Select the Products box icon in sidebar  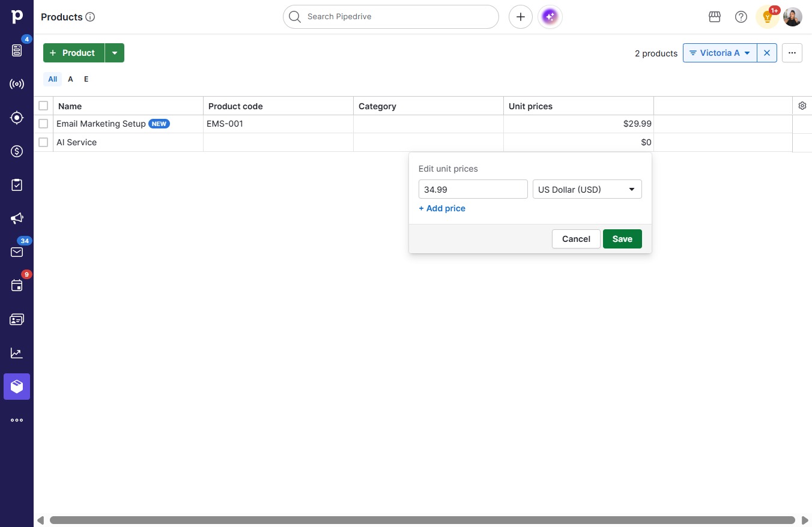tap(17, 387)
